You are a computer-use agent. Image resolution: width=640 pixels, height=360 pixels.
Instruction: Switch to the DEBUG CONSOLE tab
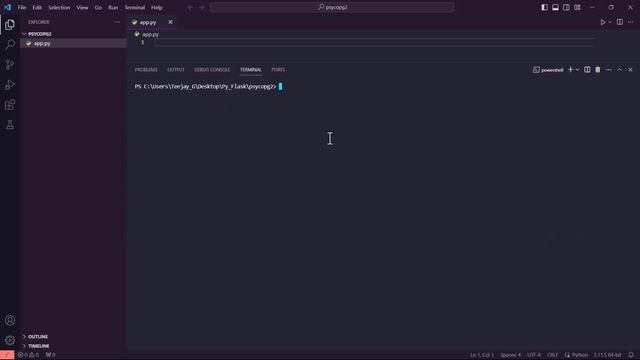point(212,70)
